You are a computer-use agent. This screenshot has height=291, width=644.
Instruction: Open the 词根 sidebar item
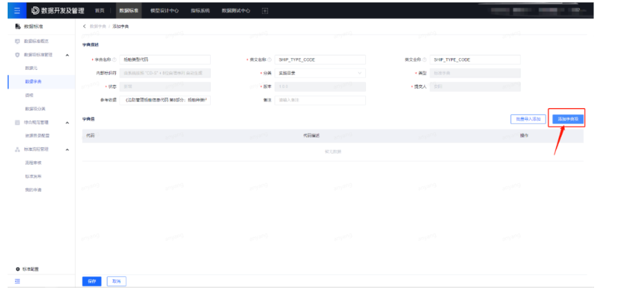coord(28,95)
